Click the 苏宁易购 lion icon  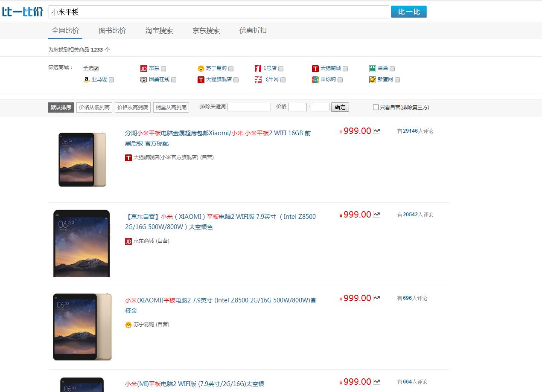pyautogui.click(x=201, y=68)
